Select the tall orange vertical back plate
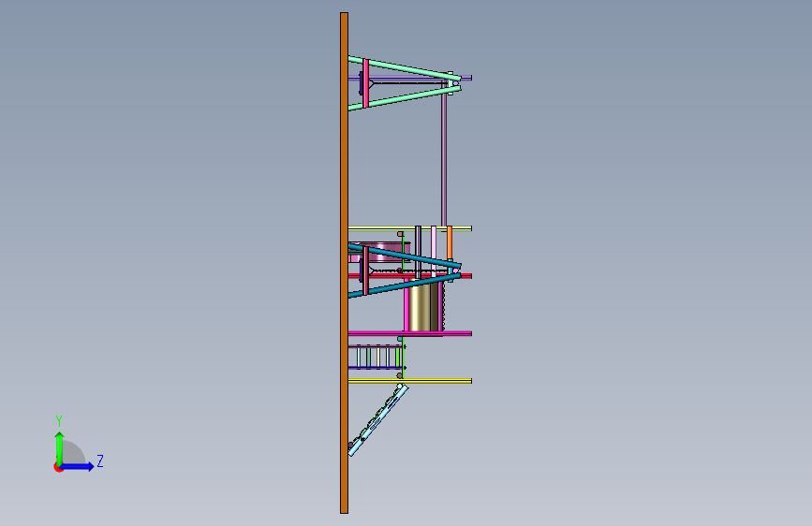 click(344, 263)
